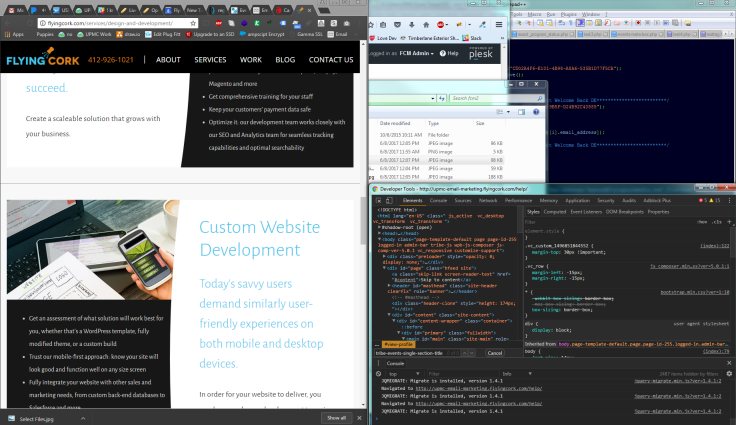The height and width of the screenshot is (425, 736).
Task: Open the Computed styles tab
Action: click(554, 212)
